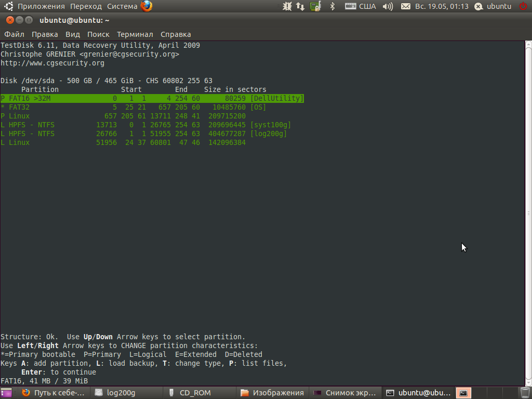532x399 pixels.
Task: Select the FAT32 [OS] partition row
Action: pyautogui.click(x=134, y=107)
